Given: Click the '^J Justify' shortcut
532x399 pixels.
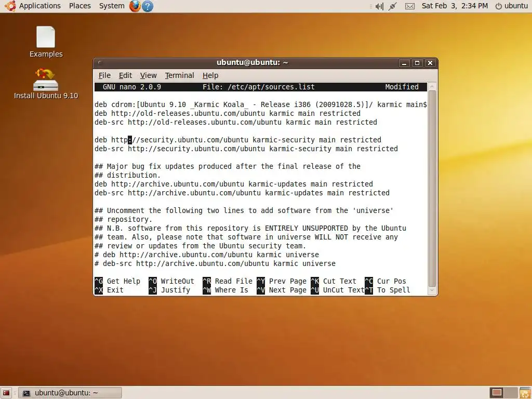Looking at the screenshot, I should (169, 290).
